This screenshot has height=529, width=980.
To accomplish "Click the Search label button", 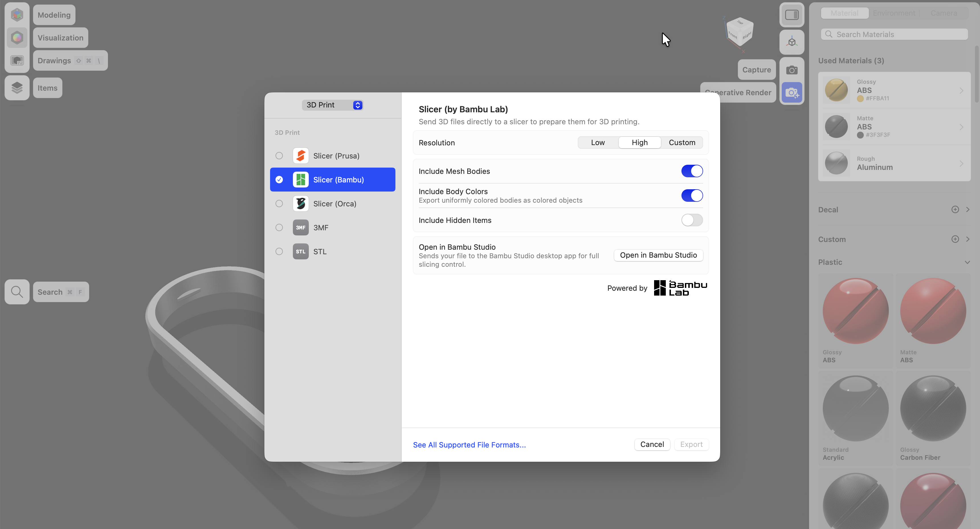I will [x=61, y=292].
